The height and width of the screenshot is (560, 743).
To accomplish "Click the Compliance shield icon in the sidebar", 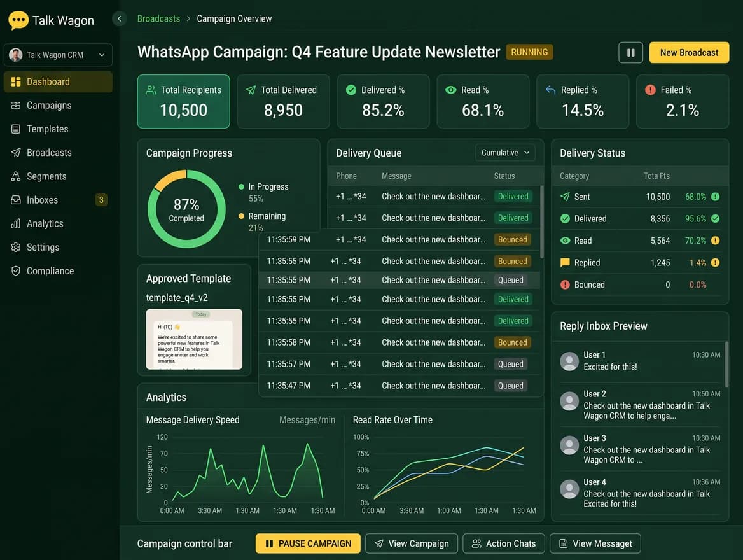I will point(16,270).
